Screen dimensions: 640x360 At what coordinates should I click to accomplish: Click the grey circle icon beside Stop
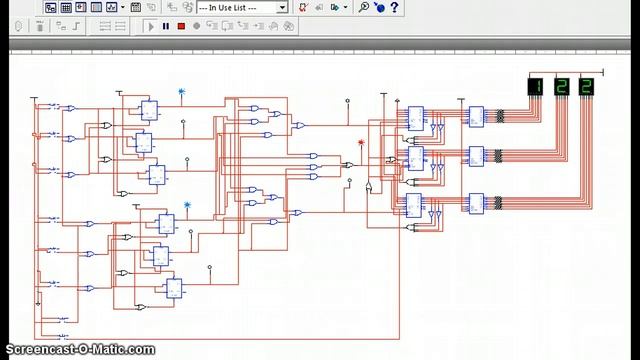coord(196,26)
